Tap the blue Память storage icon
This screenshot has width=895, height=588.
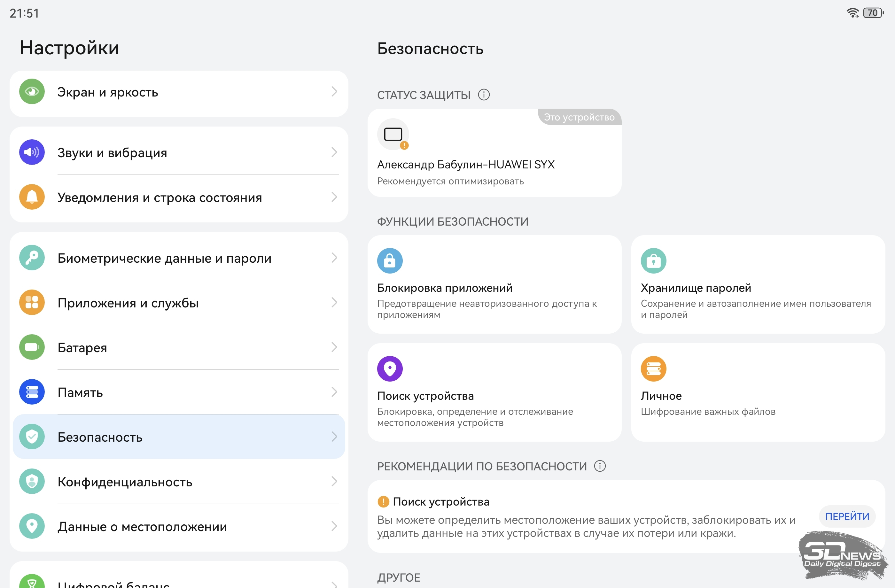[32, 392]
